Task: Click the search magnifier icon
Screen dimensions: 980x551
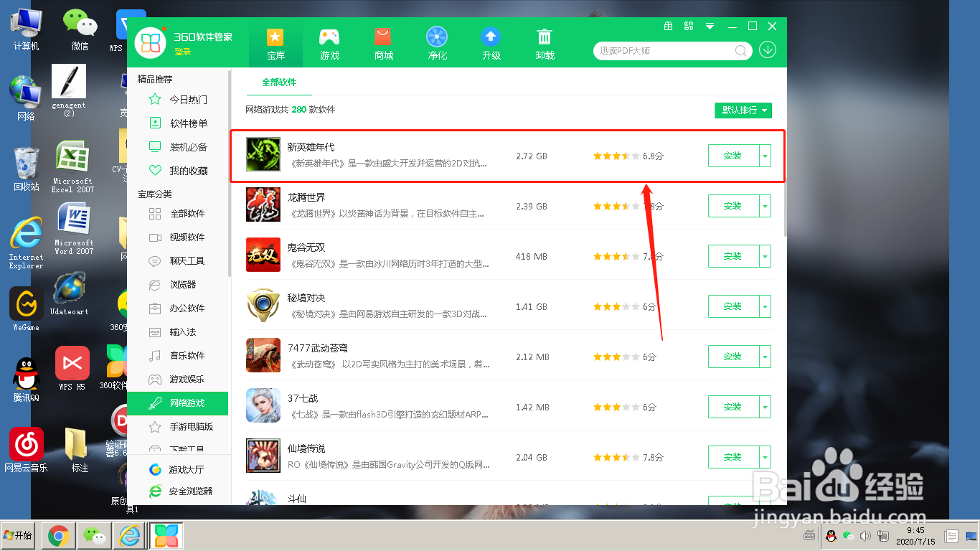Action: coord(741,51)
